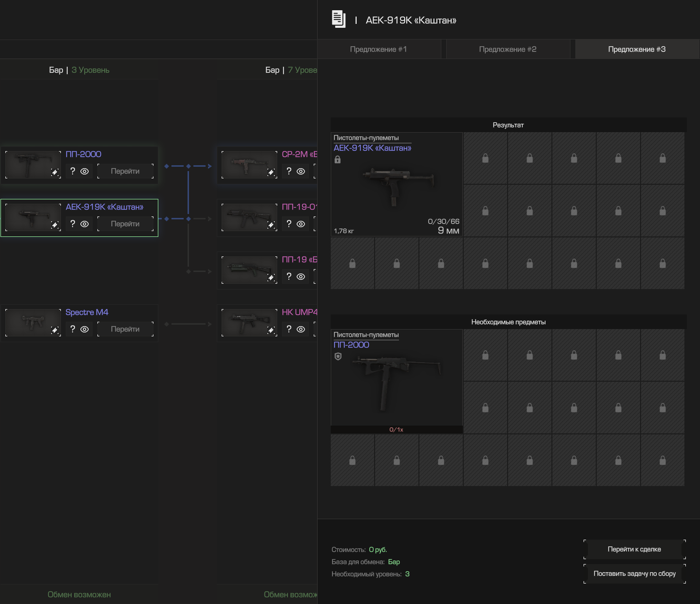Click the '0/1x' quantity under ПП-2000
Screen dimensions: 700x604
396,429
